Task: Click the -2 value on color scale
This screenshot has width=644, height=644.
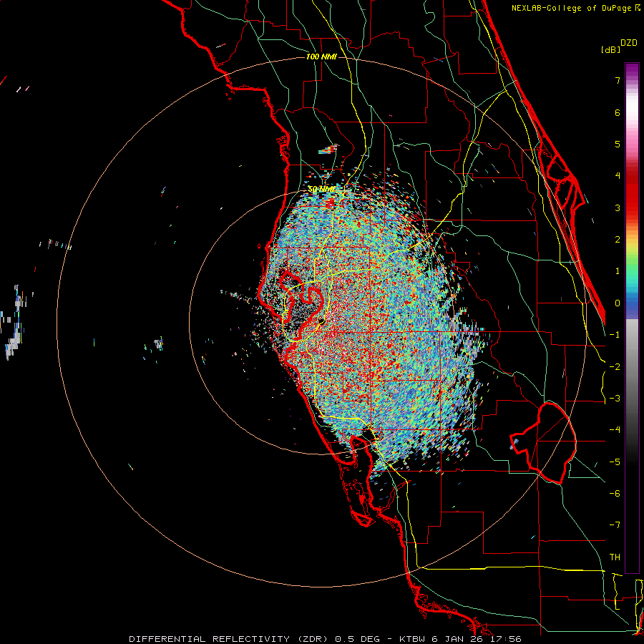Action: pos(615,367)
